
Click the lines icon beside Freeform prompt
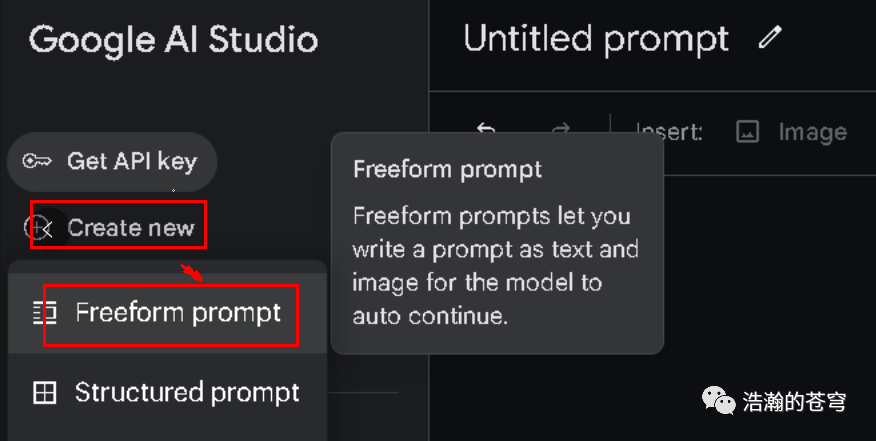(x=45, y=312)
